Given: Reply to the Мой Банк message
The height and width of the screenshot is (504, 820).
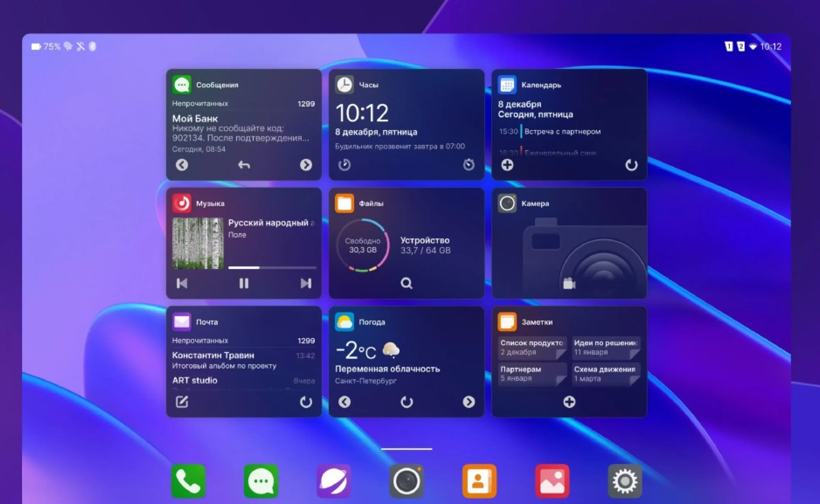Looking at the screenshot, I should [244, 165].
